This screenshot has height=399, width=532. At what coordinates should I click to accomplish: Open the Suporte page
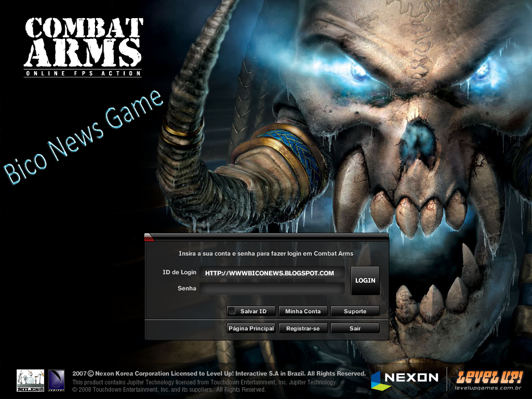pos(355,311)
